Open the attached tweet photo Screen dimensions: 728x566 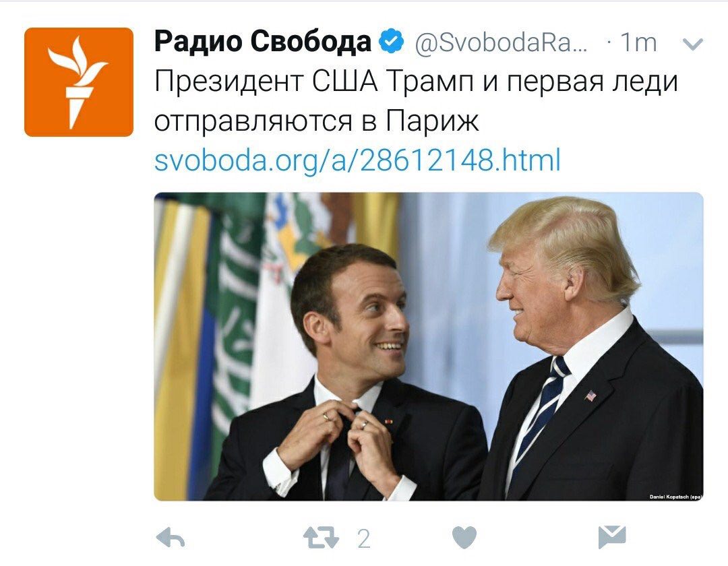(x=429, y=346)
